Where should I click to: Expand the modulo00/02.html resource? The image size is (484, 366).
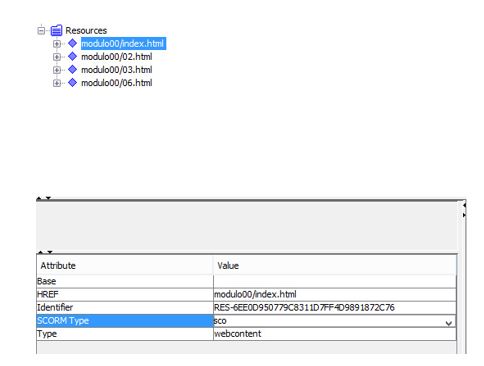(x=57, y=57)
